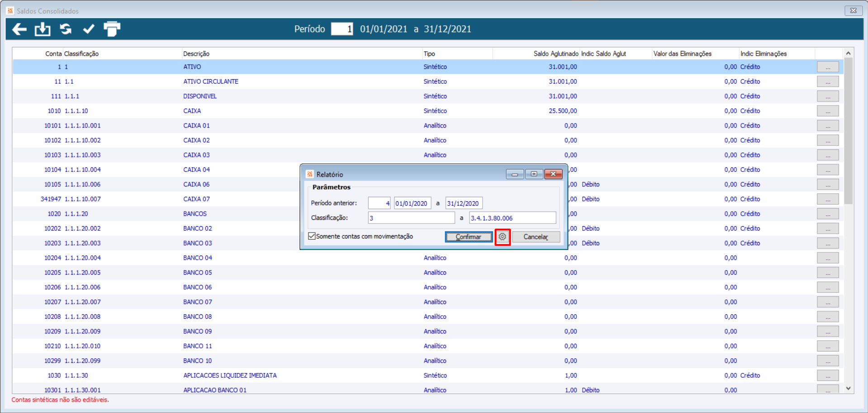Open ellipsis button for BANCO 07 row
Viewport: 868px width, 413px height.
(828, 302)
